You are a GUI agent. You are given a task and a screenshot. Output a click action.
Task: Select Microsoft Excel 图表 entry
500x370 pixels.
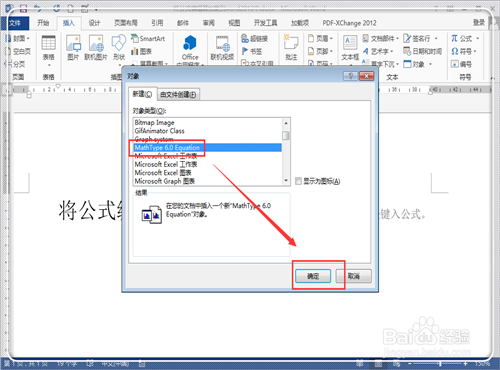208,173
